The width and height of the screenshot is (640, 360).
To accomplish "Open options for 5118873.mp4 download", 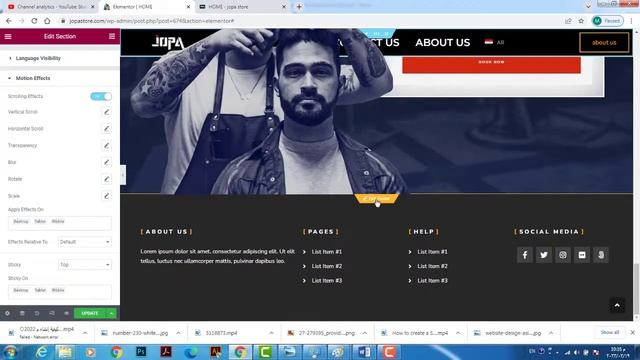I will [271, 333].
